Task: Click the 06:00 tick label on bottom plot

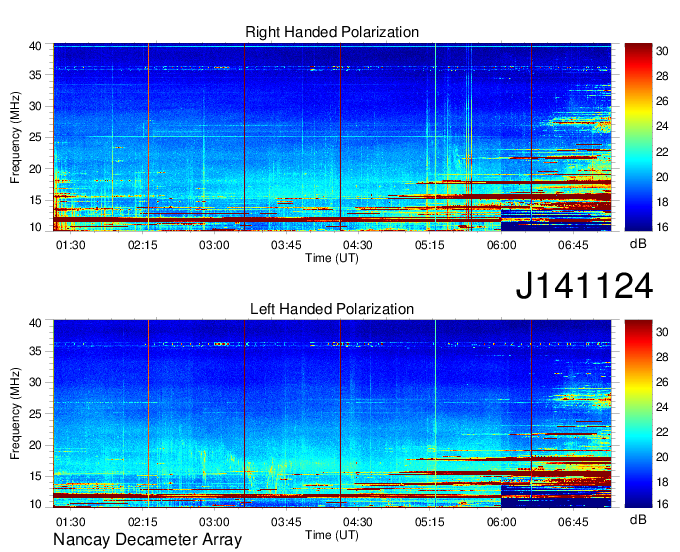Action: coord(501,522)
